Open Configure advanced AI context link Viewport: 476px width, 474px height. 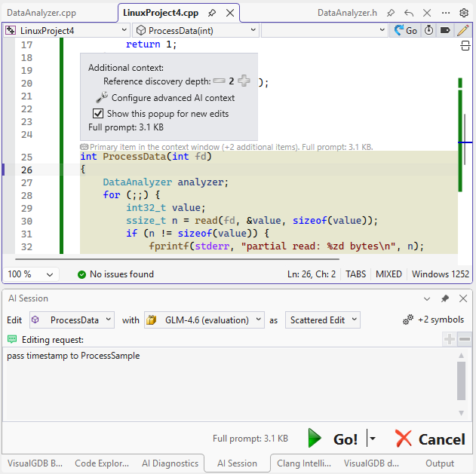point(173,98)
